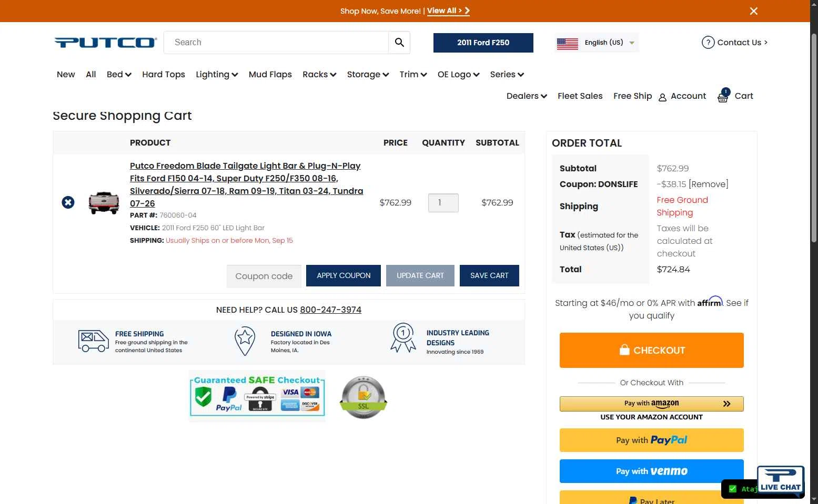Viewport: 818px width, 504px height.
Task: Open the Putco logo homepage
Action: point(106,43)
